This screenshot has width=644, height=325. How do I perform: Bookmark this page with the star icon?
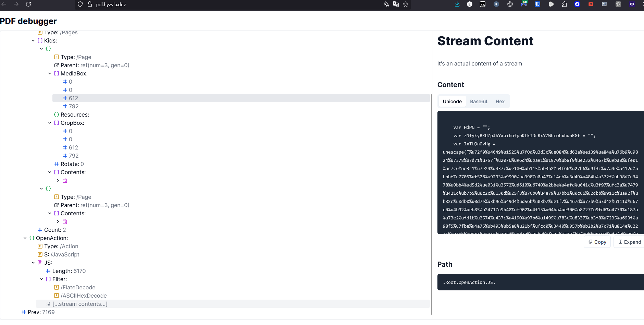coord(406,4)
